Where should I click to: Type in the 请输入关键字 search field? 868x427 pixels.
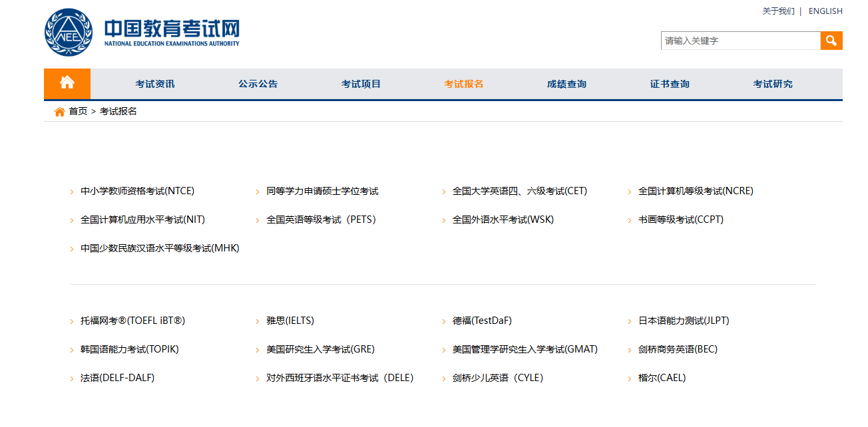(740, 41)
